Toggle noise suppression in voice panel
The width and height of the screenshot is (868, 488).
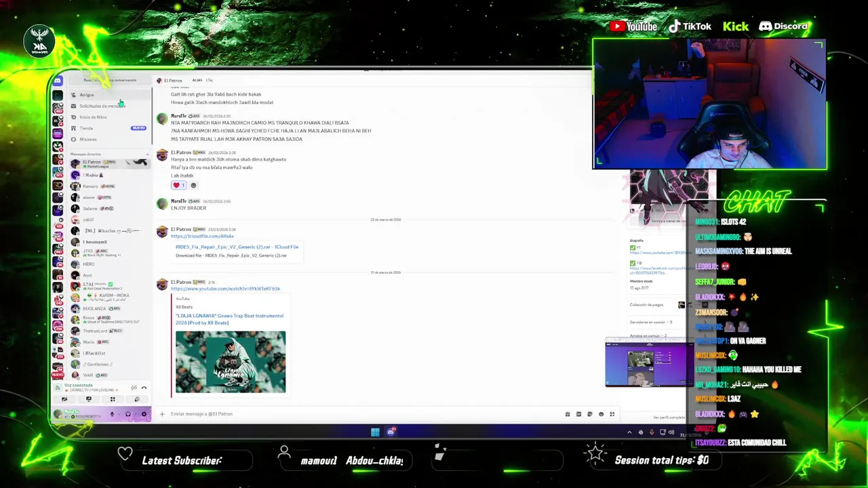(x=134, y=388)
